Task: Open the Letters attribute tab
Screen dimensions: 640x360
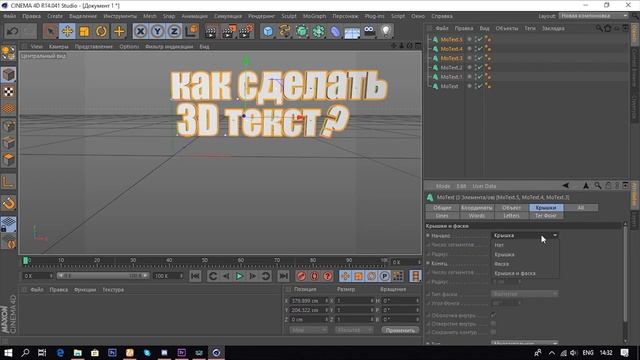Action: coord(511,216)
